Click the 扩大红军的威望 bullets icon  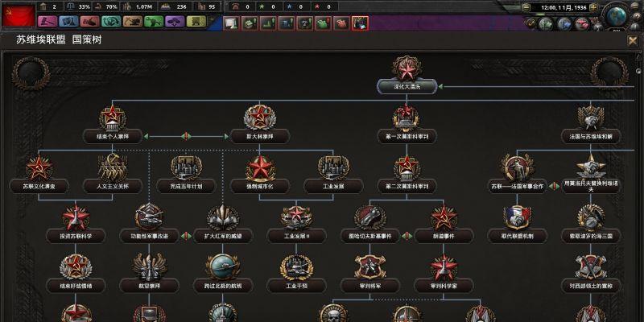pos(223,217)
